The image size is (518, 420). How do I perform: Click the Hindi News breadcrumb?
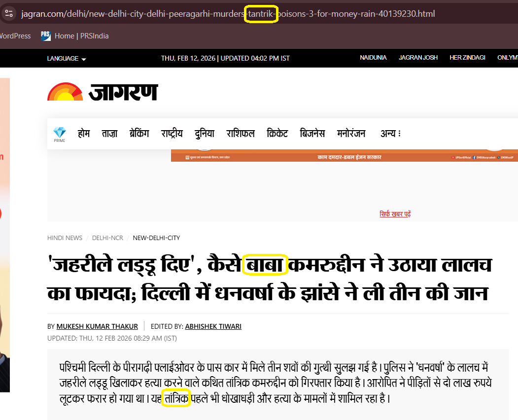[x=65, y=238]
